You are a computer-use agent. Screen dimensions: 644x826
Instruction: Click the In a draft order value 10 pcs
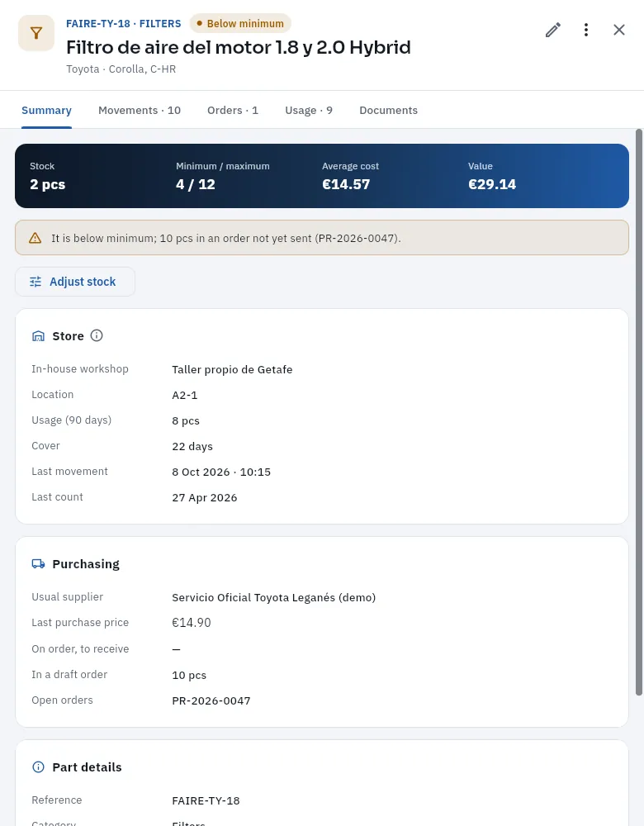point(189,676)
